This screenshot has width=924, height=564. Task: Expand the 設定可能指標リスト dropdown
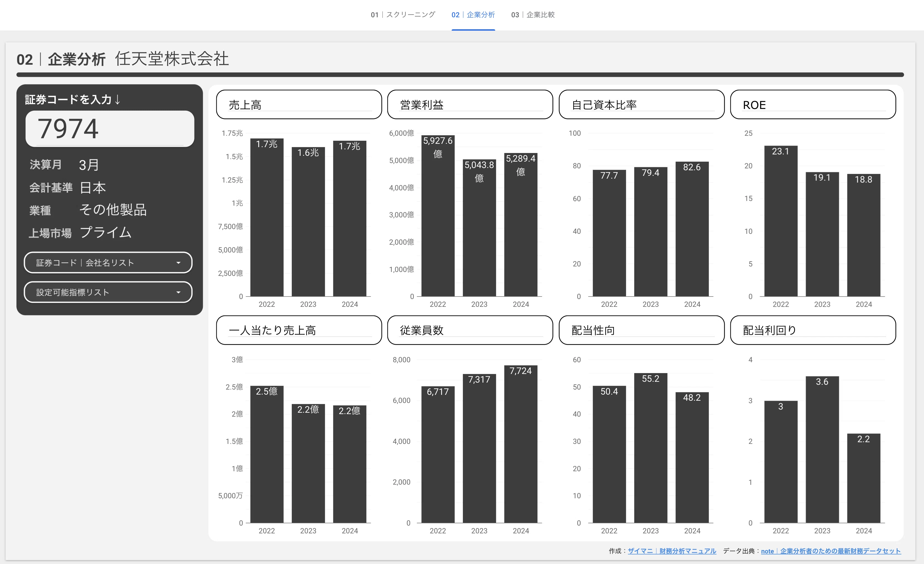(108, 292)
